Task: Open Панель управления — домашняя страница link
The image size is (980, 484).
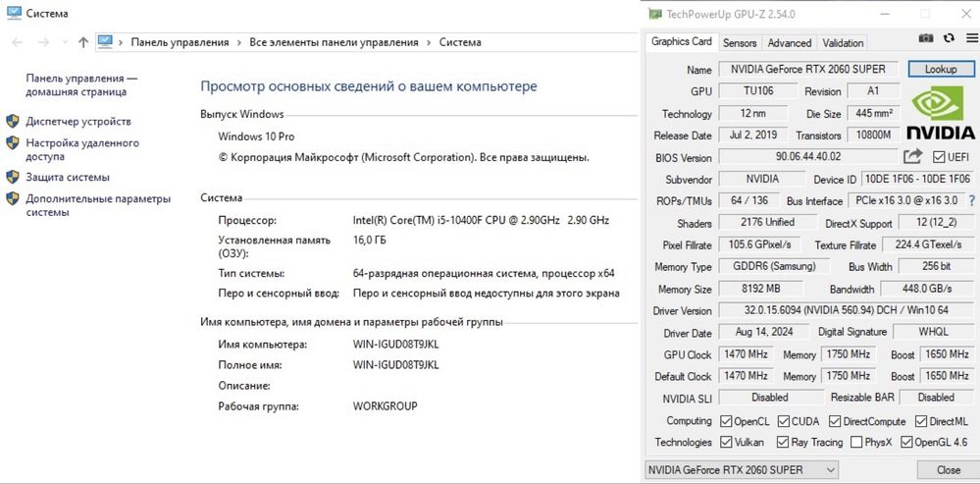Action: (81, 85)
